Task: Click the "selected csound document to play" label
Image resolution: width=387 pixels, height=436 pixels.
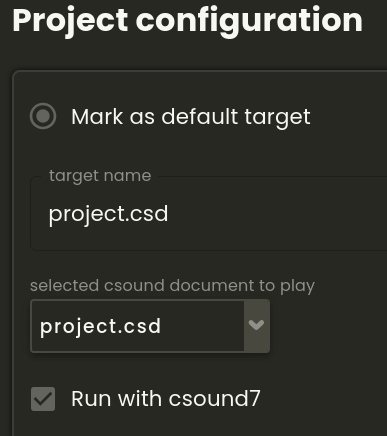Action: (x=172, y=286)
